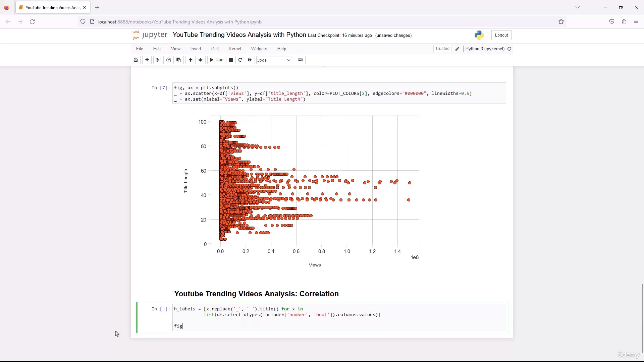Click the save and checkpoint icon
The image size is (644, 362).
coord(136,60)
